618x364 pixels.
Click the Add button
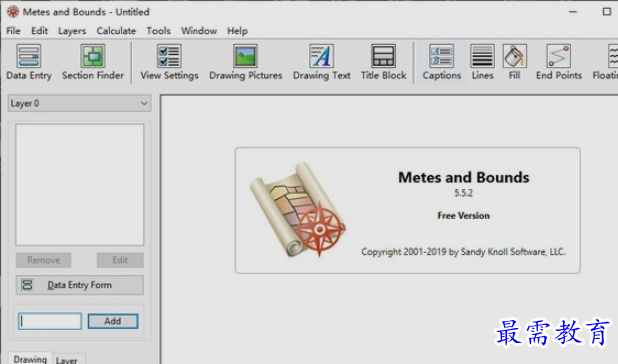(113, 321)
